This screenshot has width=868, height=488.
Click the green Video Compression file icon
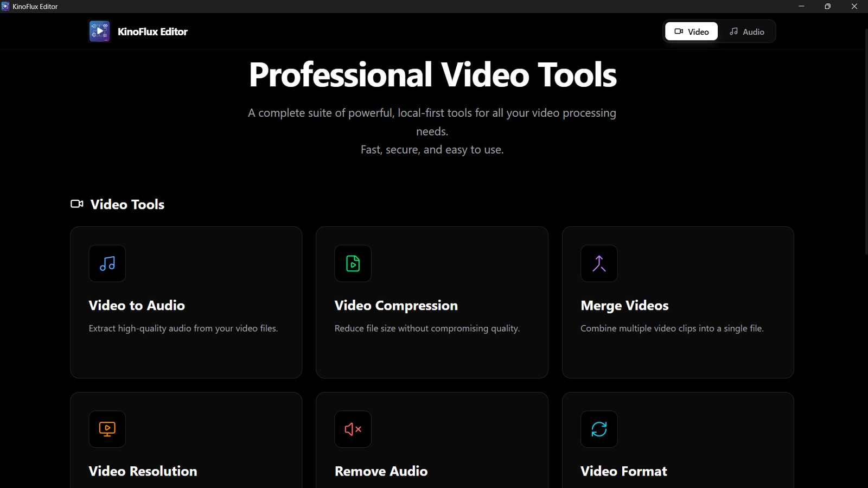tap(353, 264)
